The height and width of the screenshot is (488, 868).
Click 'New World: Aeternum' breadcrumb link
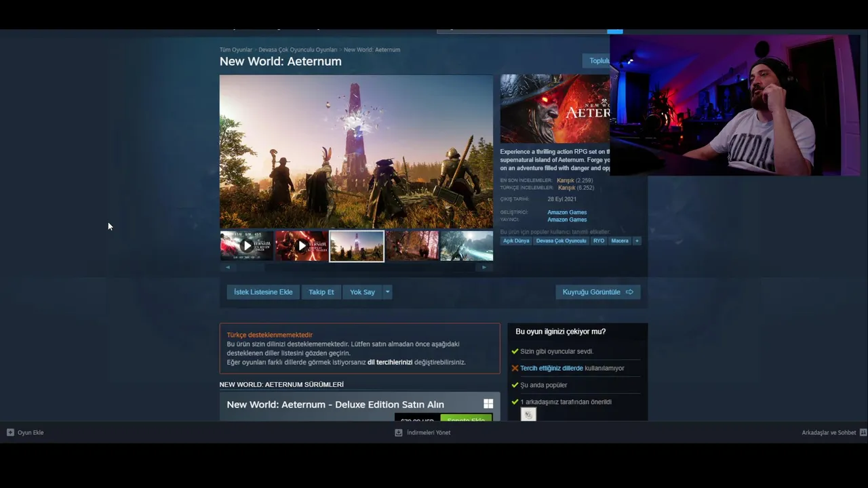point(372,49)
